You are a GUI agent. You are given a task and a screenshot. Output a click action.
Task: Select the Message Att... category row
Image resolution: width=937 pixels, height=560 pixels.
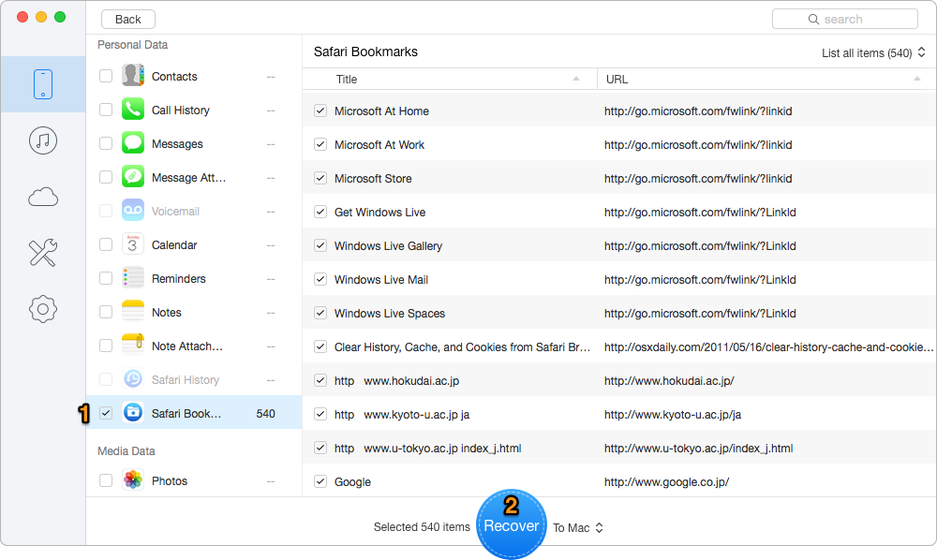coord(194,177)
